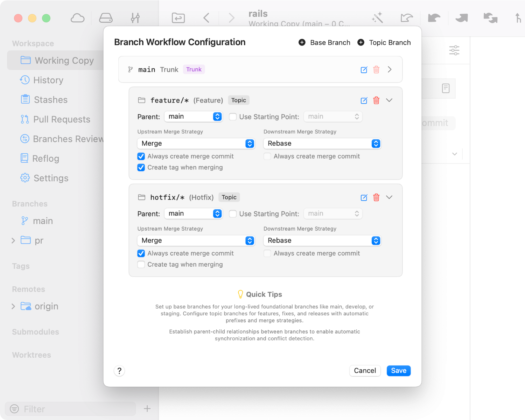
Task: Select the main branch in the sidebar
Action: point(37,221)
